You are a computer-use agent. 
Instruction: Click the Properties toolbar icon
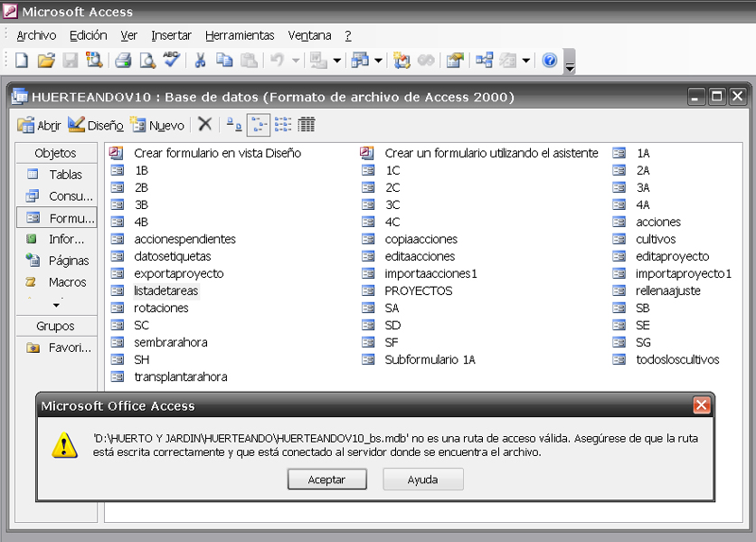455,61
